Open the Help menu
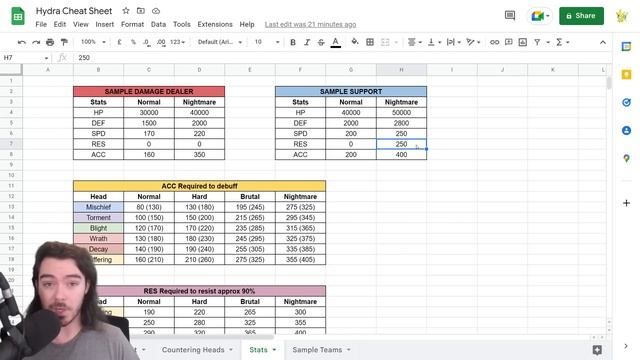640x360 pixels. [x=247, y=24]
